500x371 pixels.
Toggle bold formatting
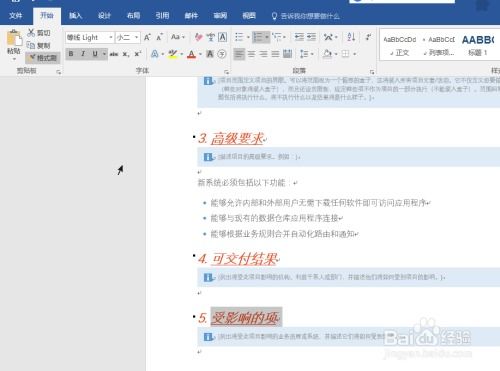click(x=71, y=54)
